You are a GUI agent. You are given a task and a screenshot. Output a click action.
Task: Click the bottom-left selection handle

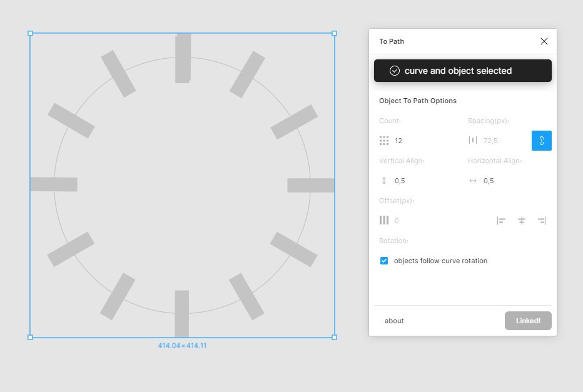tap(31, 337)
